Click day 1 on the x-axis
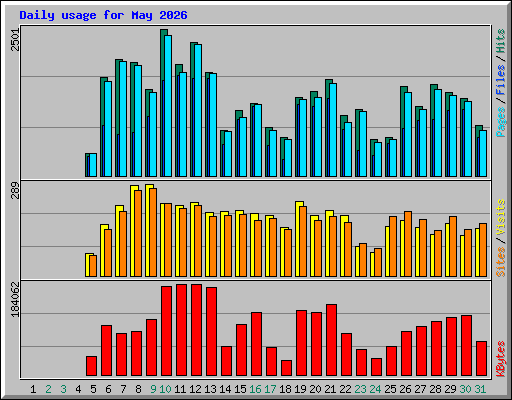 (33, 389)
